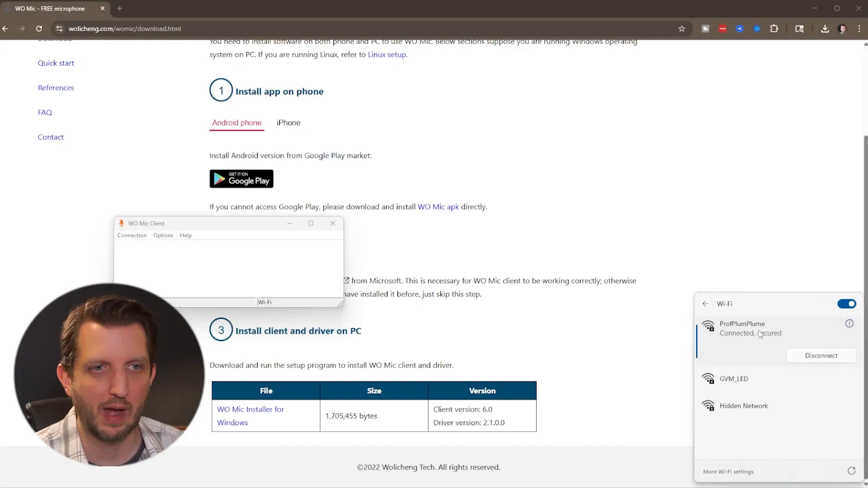Close the WO Mic browser tab
The image size is (868, 488).
(103, 8)
